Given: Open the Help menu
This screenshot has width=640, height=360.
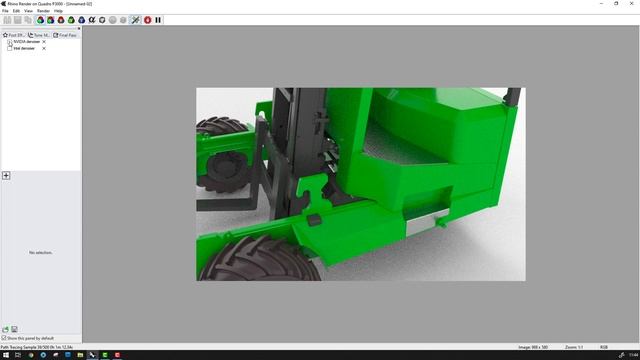Looking at the screenshot, I should [58, 11].
